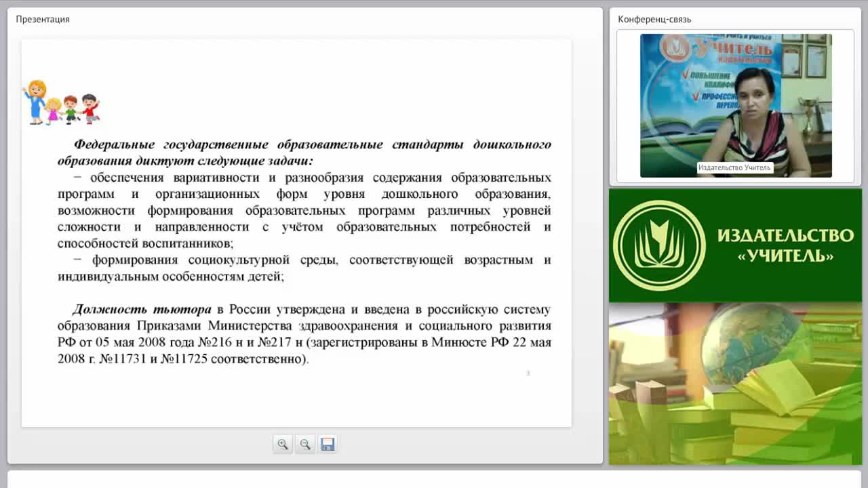Click the 'Конференц-связь' panel title
This screenshot has width=868, height=488.
pyautogui.click(x=654, y=19)
